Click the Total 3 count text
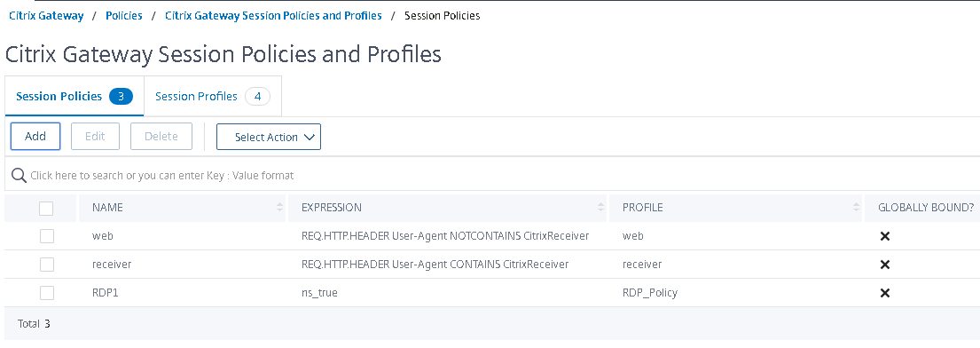 point(34,324)
